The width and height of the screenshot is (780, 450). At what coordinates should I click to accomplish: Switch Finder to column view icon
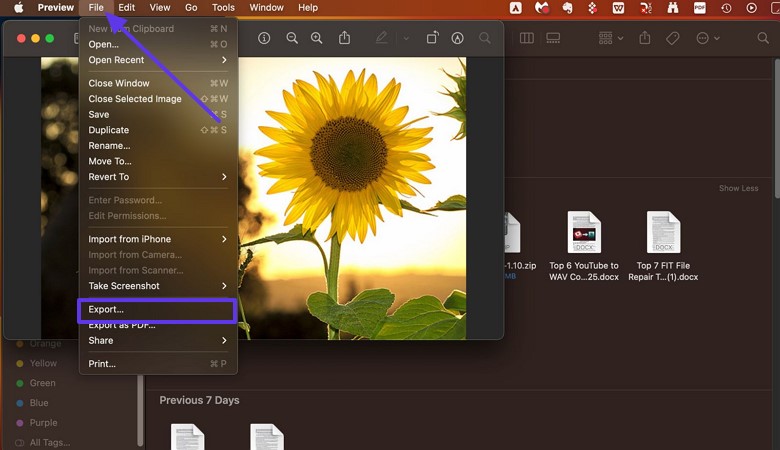click(x=527, y=38)
